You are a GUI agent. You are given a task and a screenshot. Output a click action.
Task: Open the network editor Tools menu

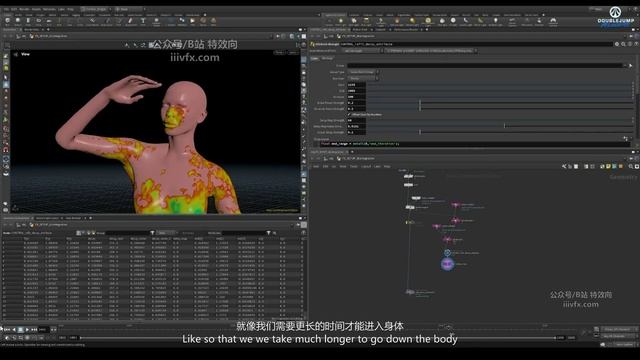(x=353, y=167)
